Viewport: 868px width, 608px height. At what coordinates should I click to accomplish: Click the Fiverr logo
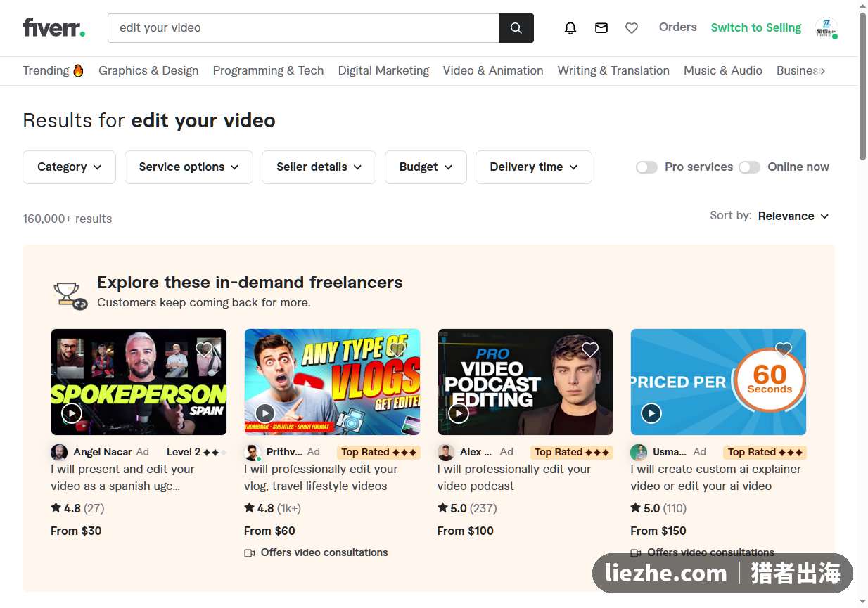[x=53, y=27]
